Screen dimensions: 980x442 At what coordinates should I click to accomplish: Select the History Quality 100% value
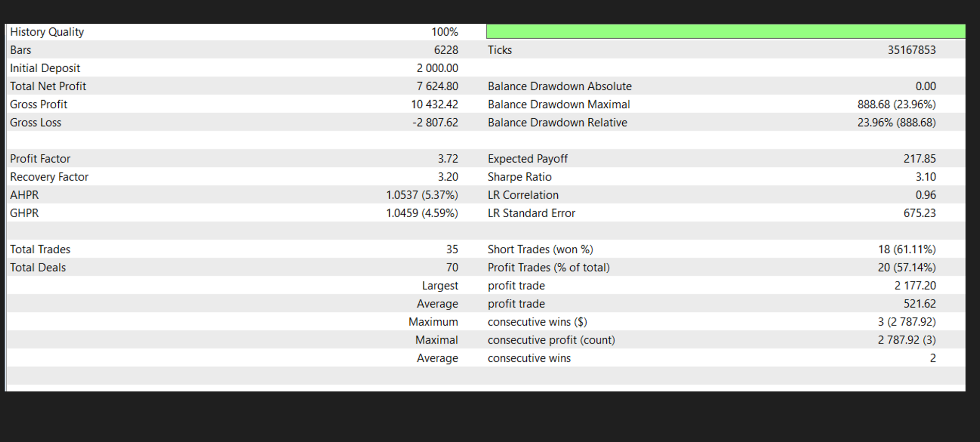pyautogui.click(x=444, y=32)
